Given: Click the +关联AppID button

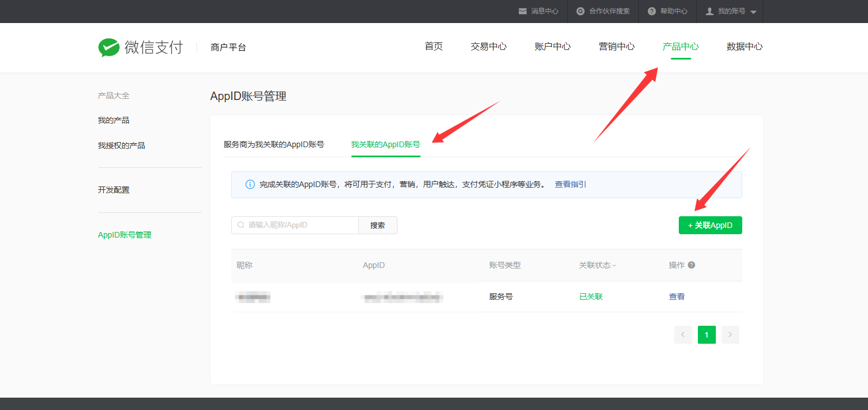Looking at the screenshot, I should pos(710,225).
